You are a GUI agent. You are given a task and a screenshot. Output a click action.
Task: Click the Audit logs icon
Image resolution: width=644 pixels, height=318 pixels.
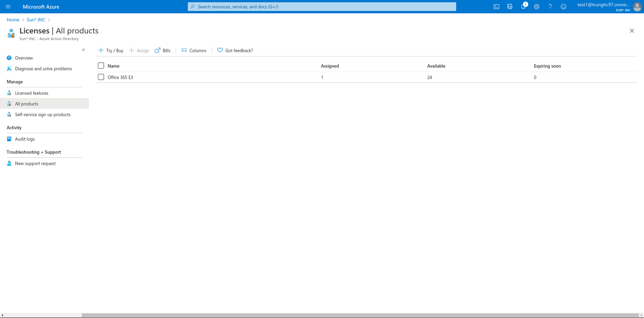click(9, 139)
